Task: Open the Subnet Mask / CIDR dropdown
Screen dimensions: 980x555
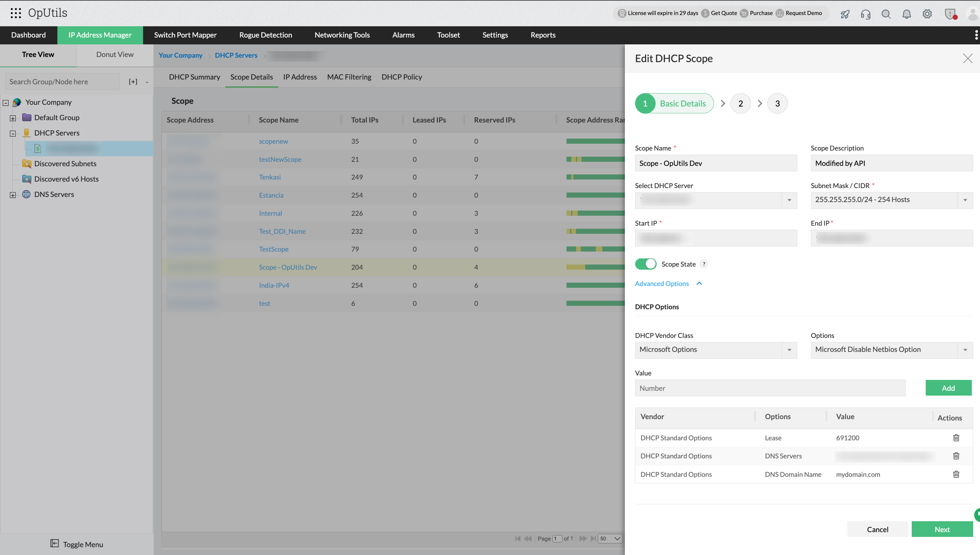Action: coord(965,200)
